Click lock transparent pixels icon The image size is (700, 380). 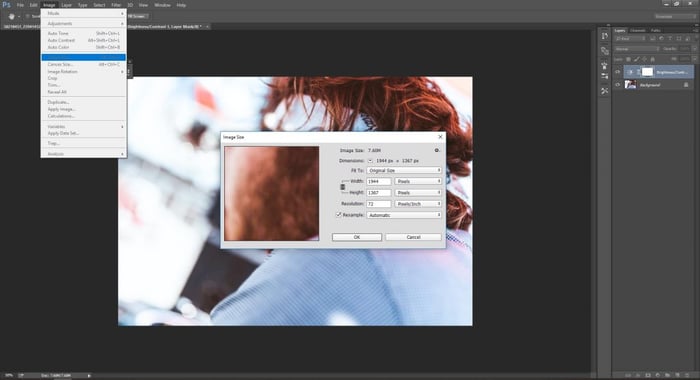coord(628,59)
